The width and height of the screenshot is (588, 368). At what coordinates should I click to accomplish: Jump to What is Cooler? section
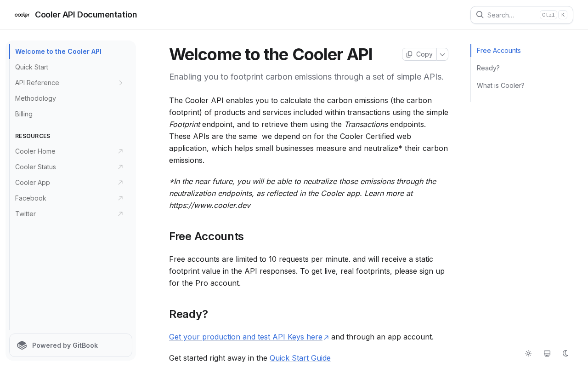point(500,86)
